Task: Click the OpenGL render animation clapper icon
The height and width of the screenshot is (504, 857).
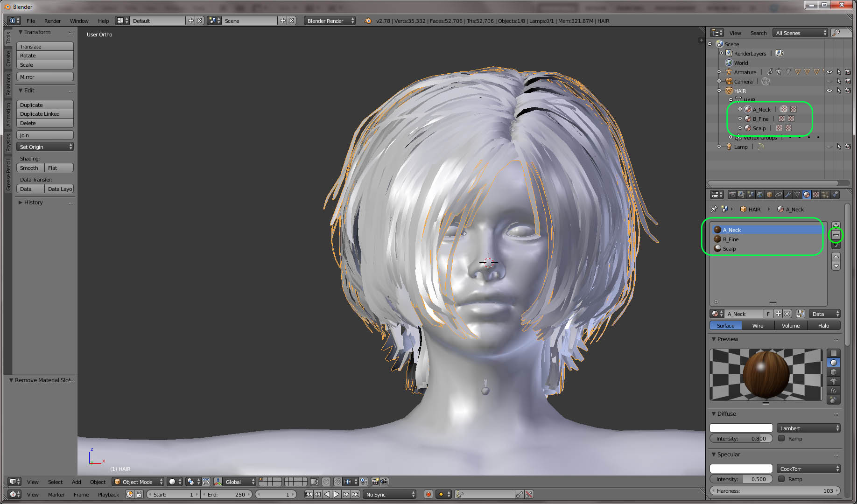Action: pos(384,482)
